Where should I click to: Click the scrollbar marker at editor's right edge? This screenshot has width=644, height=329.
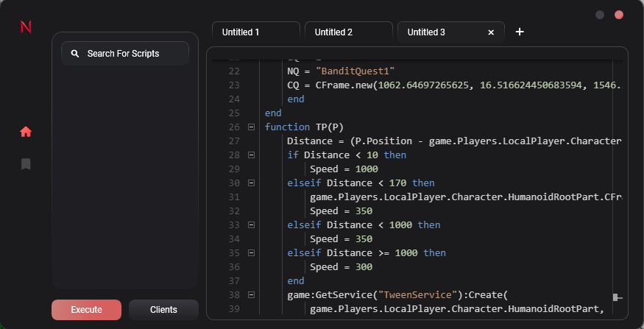pyautogui.click(x=618, y=297)
